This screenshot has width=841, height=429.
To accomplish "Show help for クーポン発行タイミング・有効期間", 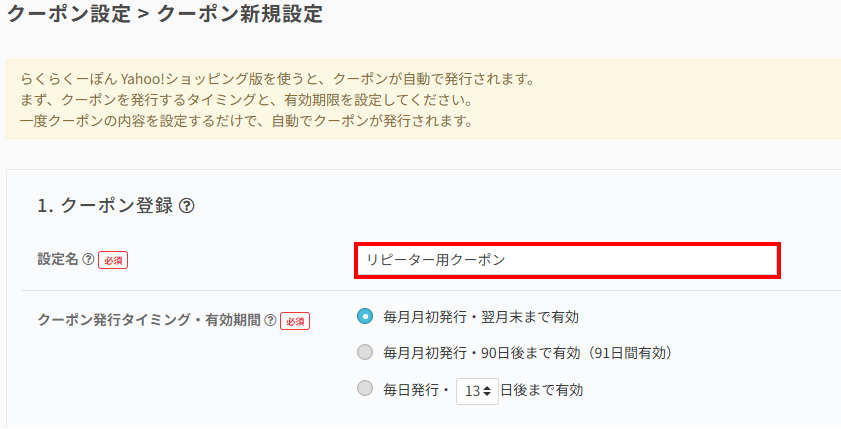I will tap(270, 321).
